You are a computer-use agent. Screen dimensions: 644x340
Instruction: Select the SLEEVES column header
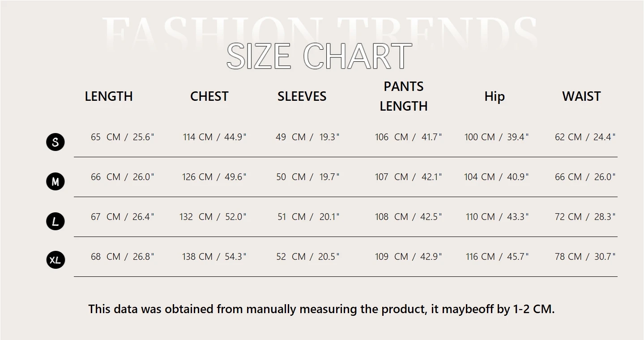pyautogui.click(x=302, y=96)
